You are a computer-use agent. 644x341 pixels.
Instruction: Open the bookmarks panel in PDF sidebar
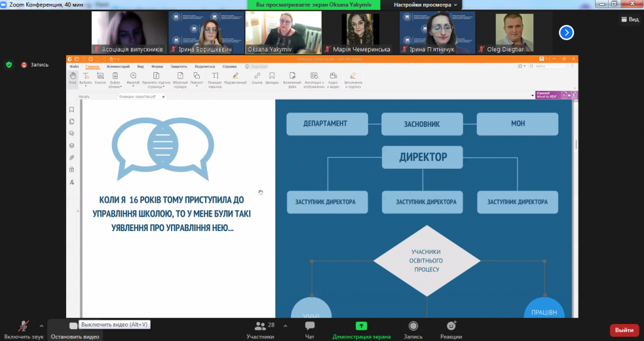tap(72, 109)
